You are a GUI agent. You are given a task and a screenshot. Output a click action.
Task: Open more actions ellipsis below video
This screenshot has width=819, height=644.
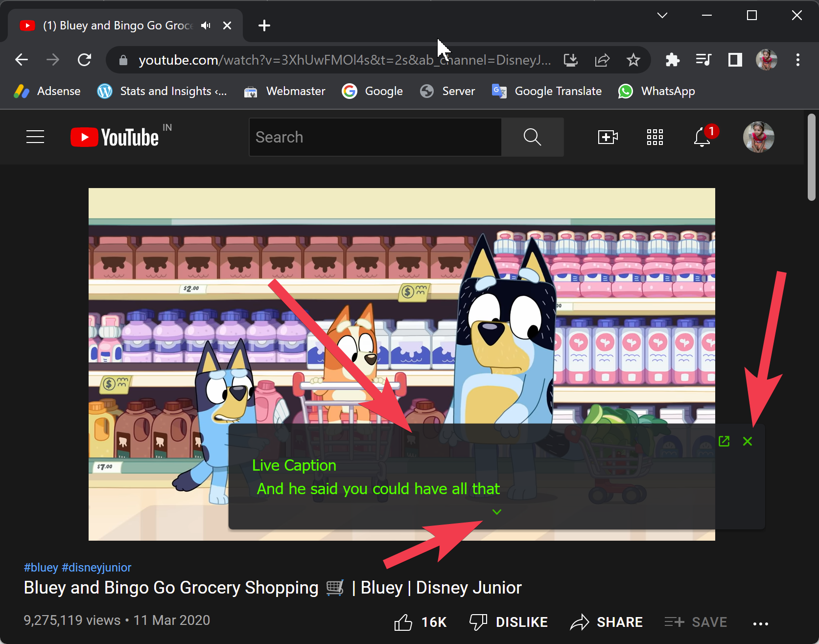click(x=761, y=623)
